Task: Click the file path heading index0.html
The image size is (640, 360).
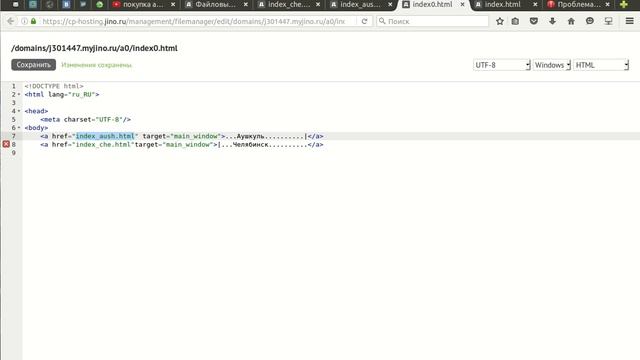Action: pyautogui.click(x=94, y=48)
